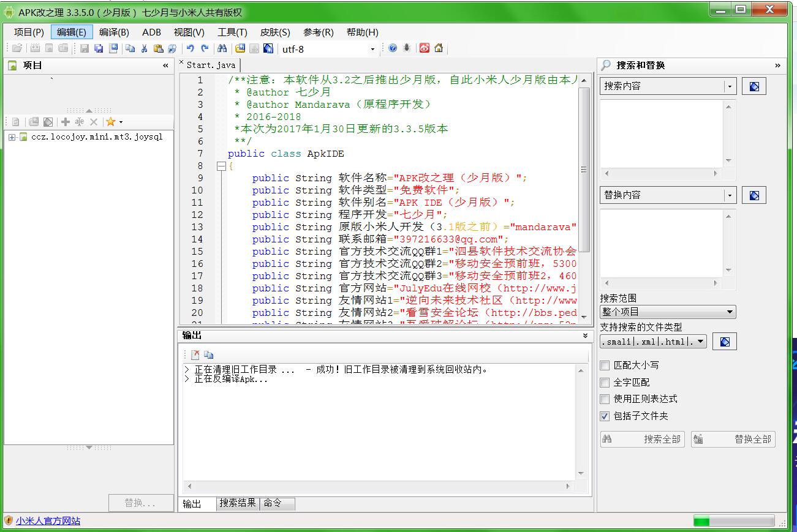Enable the 匹配大小写 checkbox
797x532 pixels.
[x=605, y=365]
